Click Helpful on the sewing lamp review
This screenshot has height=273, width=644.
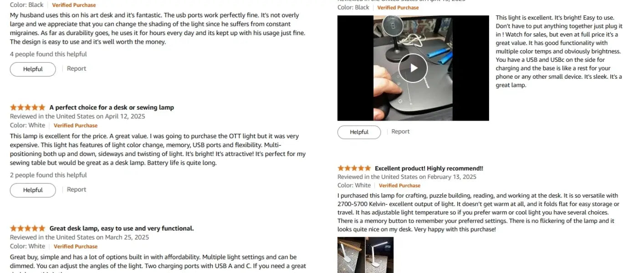coord(33,190)
